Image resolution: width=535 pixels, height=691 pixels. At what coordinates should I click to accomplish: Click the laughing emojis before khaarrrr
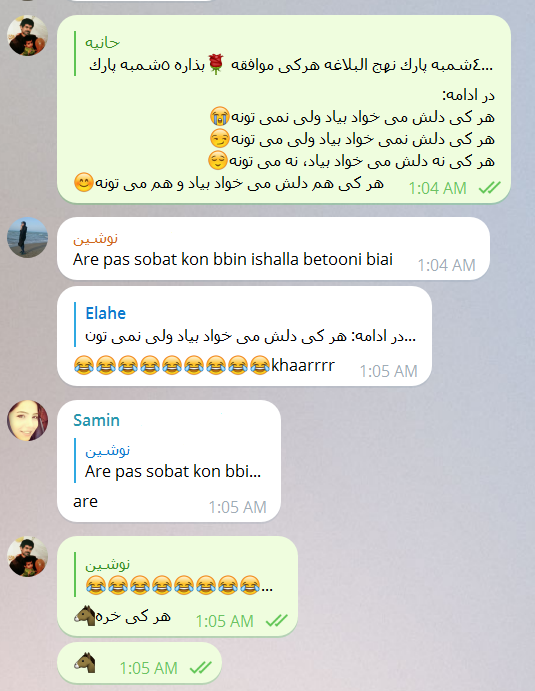pos(172,365)
